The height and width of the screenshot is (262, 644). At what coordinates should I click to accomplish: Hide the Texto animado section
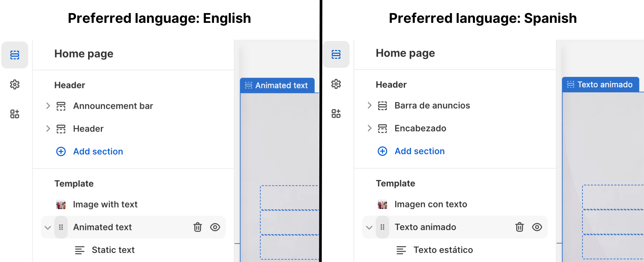coord(537,227)
